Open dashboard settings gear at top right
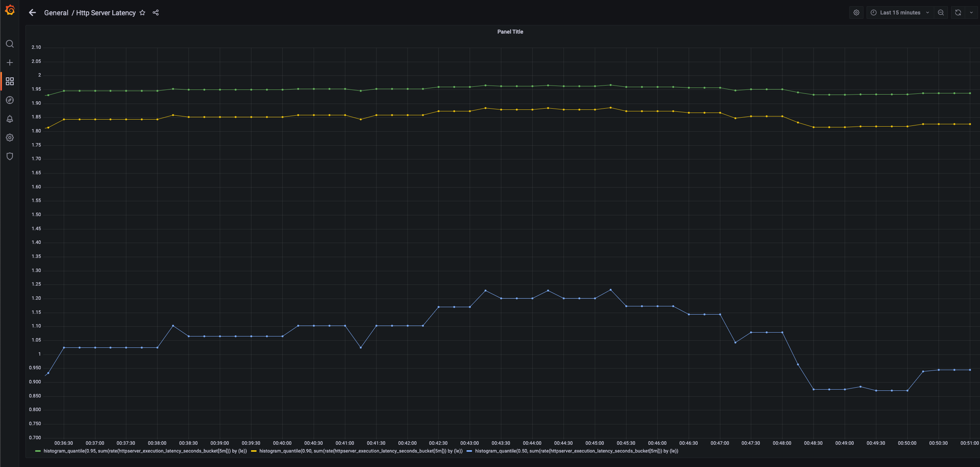 pyautogui.click(x=856, y=13)
